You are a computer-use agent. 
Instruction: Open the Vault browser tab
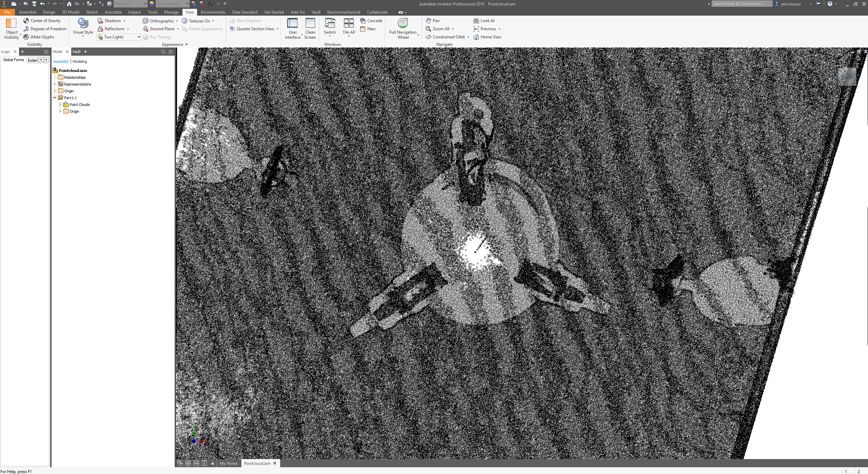pyautogui.click(x=76, y=51)
